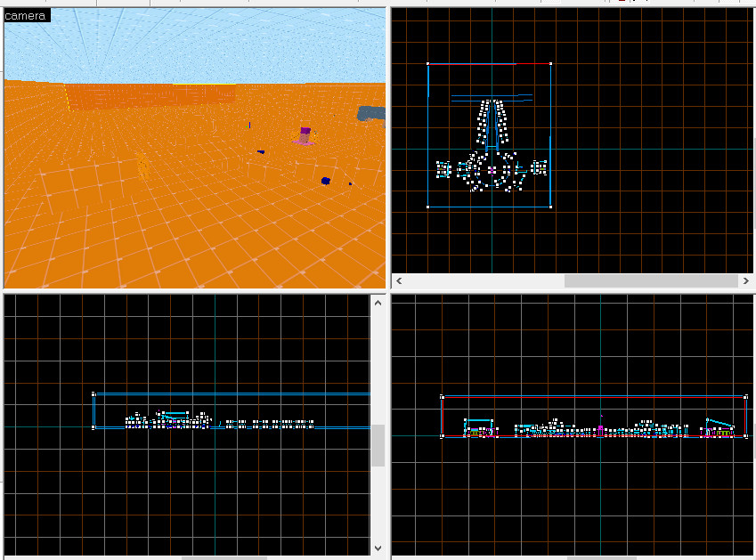Select the gray object at the camera view's right edge

click(x=371, y=114)
